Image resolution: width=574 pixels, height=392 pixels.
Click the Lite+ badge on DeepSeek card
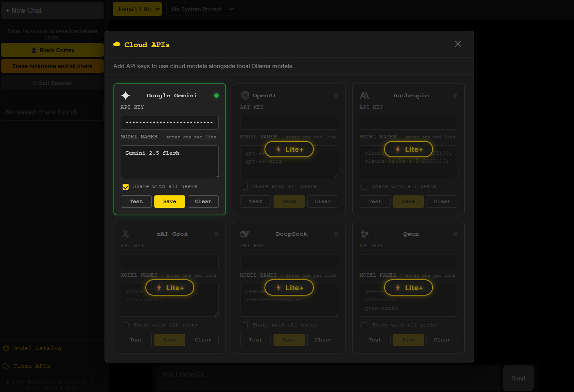point(289,287)
